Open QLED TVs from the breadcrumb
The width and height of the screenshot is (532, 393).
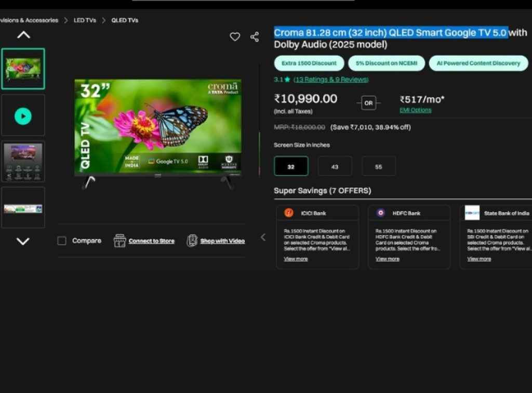pos(125,20)
